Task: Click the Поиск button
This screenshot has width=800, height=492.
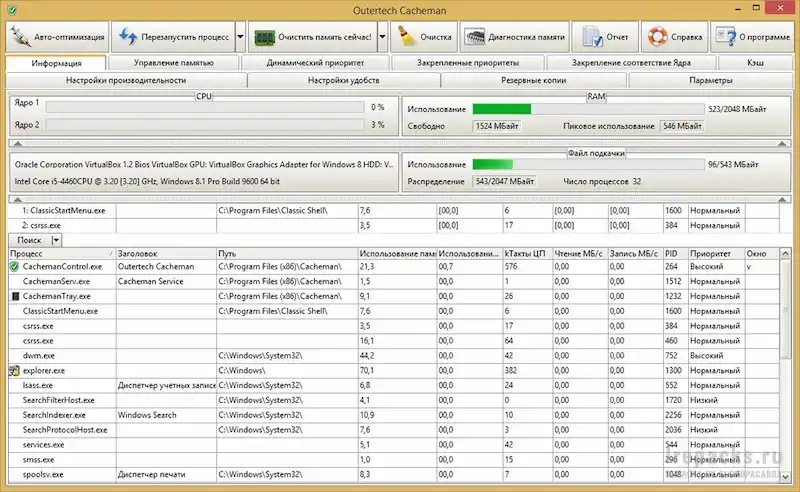Action: 30,240
